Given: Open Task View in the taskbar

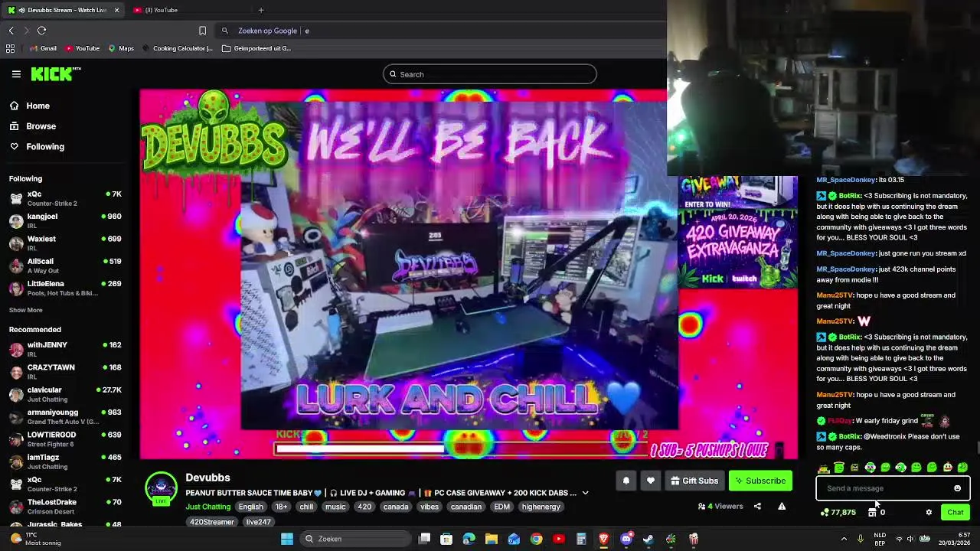Looking at the screenshot, I should click(x=425, y=539).
